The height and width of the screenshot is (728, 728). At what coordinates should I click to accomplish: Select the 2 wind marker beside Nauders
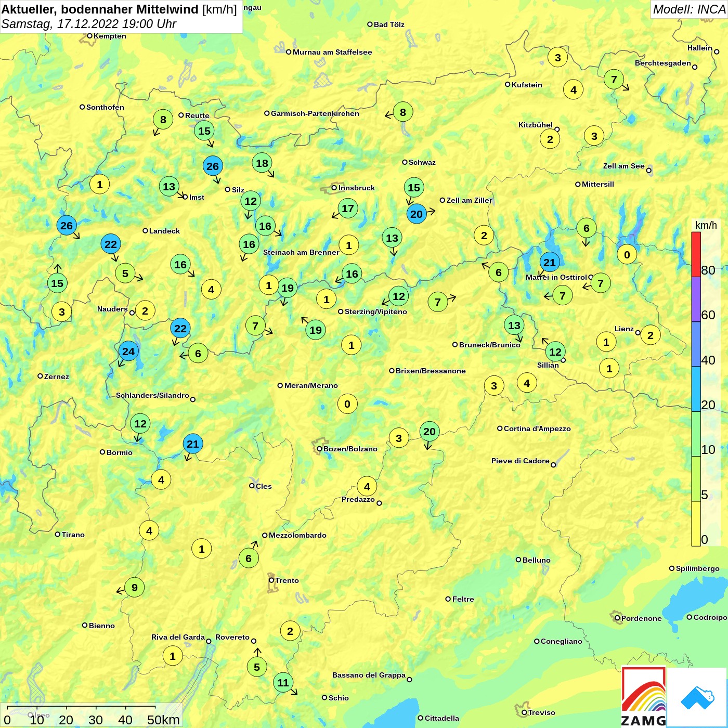[145, 311]
